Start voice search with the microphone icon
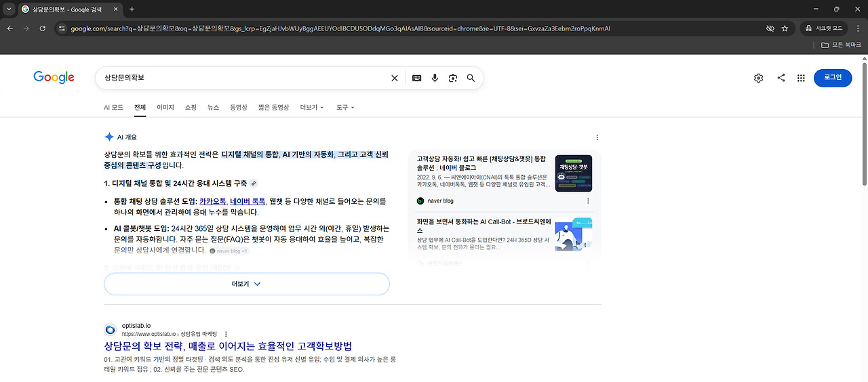This screenshot has width=868, height=382. point(435,78)
